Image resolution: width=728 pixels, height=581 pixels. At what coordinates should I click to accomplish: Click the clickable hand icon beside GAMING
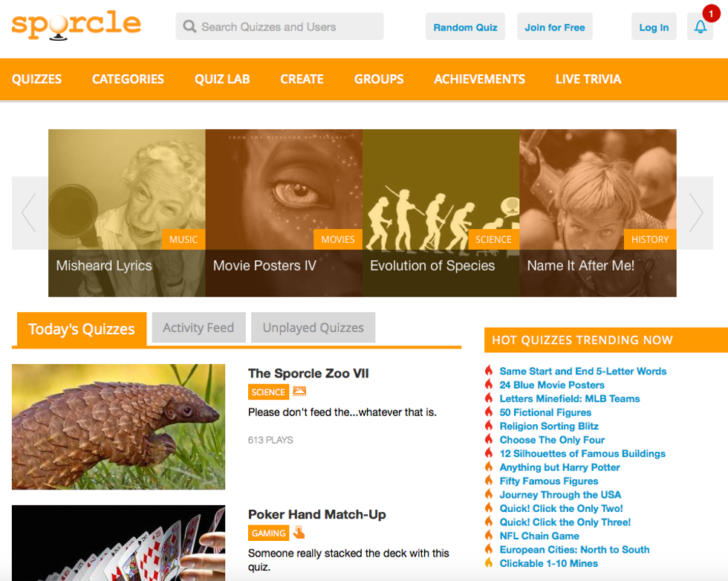pyautogui.click(x=299, y=532)
